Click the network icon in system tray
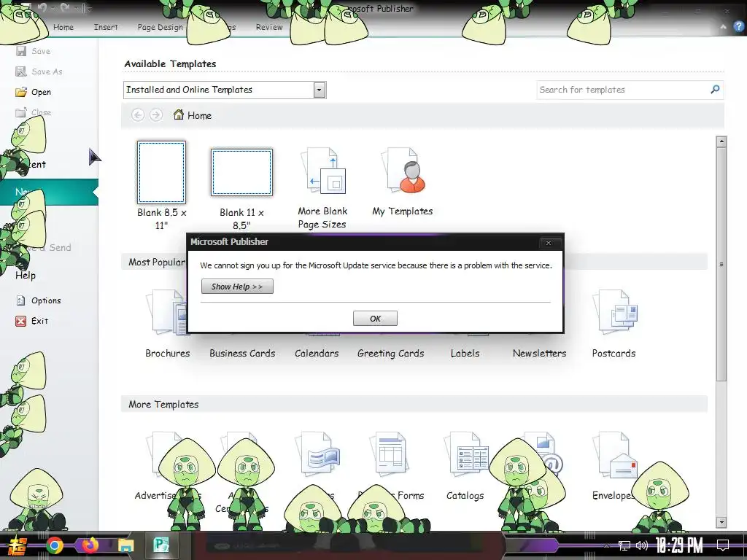This screenshot has height=560, width=747. tap(624, 545)
